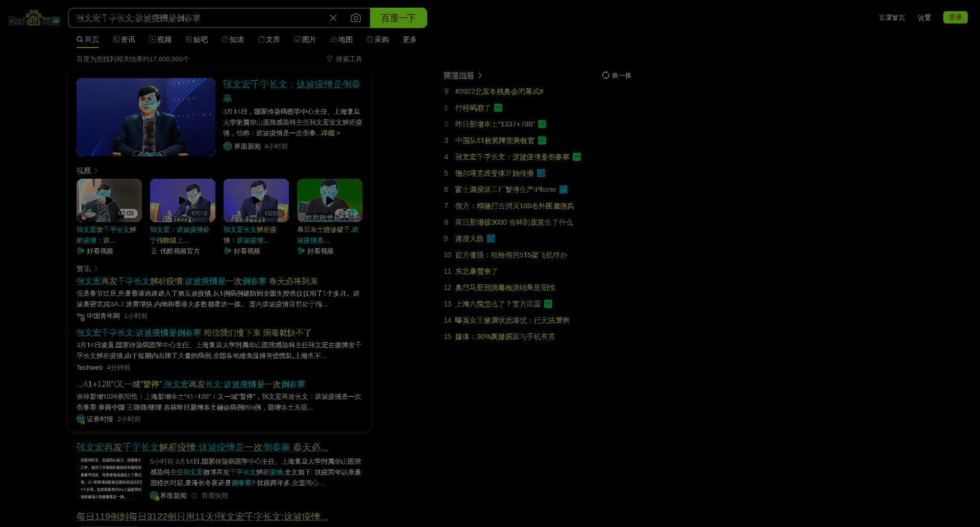Open hot topic 两日新增破3000 吉林到底发生了什么

[x=514, y=222]
